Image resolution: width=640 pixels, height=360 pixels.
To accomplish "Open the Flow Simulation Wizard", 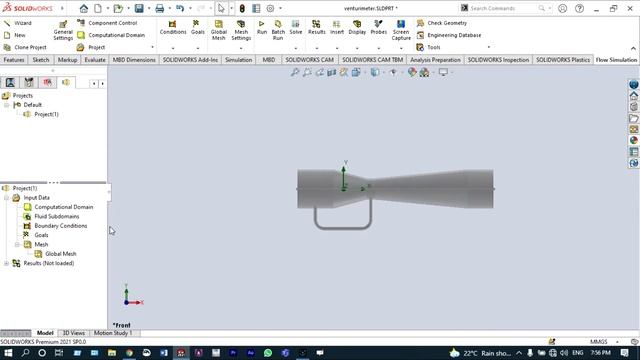I will click(x=17, y=23).
